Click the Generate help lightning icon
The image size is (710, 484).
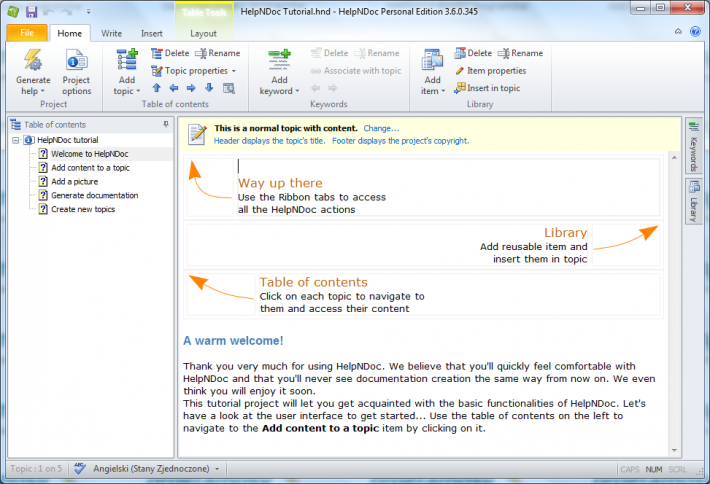pyautogui.click(x=33, y=60)
